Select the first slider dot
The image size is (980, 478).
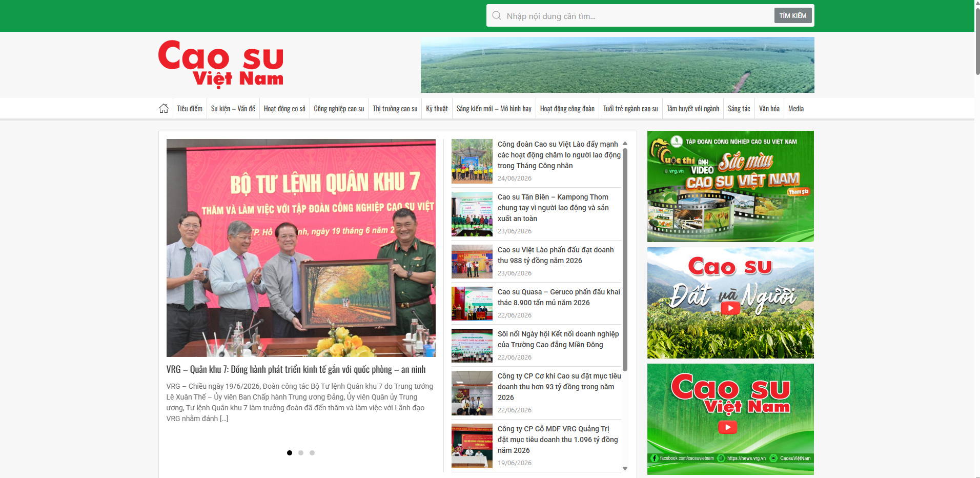coord(290,453)
